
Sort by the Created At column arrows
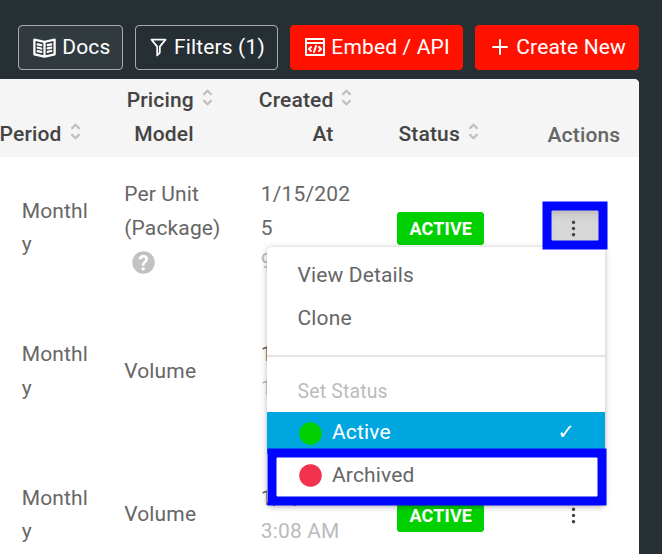point(347,99)
